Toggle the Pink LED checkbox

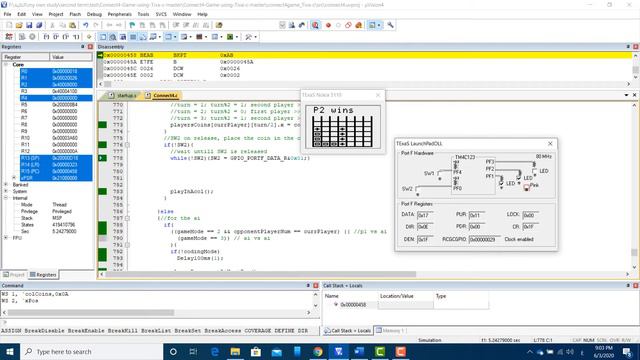(x=526, y=187)
